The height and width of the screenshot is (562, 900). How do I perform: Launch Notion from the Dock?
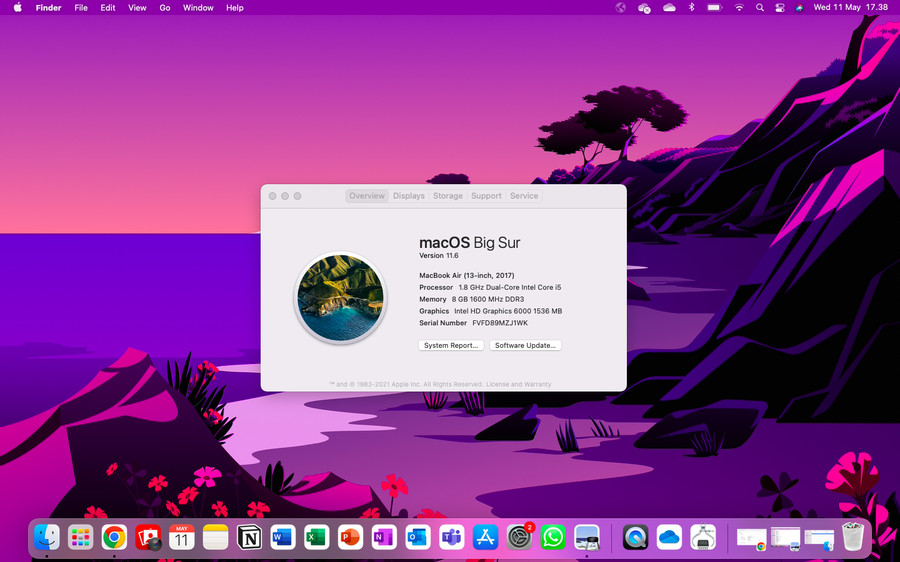point(249,538)
